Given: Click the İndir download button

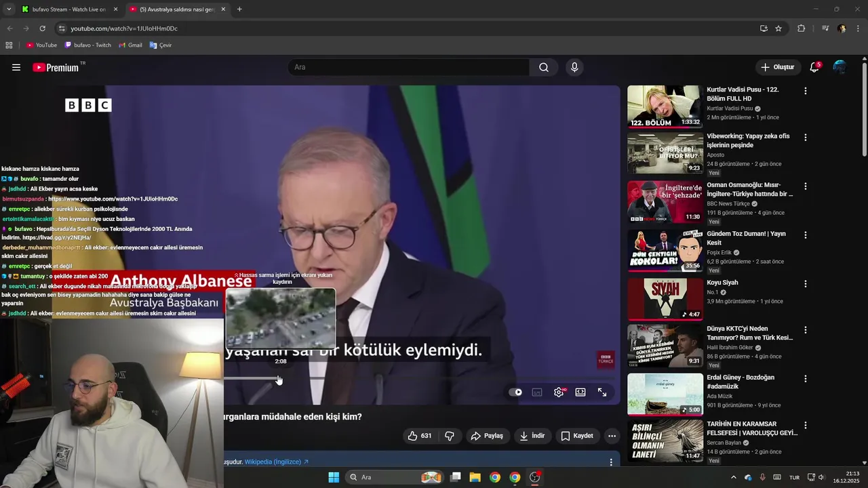Looking at the screenshot, I should click(532, 436).
